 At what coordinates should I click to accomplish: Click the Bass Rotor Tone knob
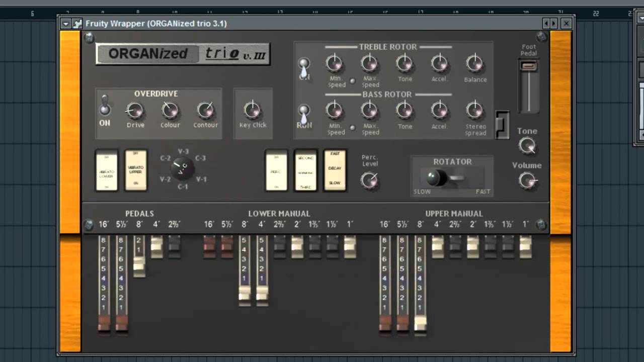coord(405,110)
